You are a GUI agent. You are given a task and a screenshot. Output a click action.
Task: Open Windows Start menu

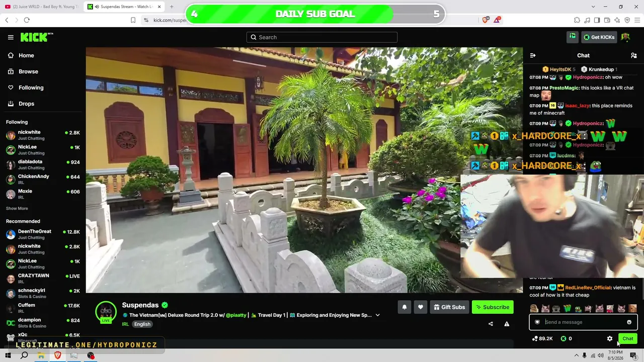[x=8, y=355]
